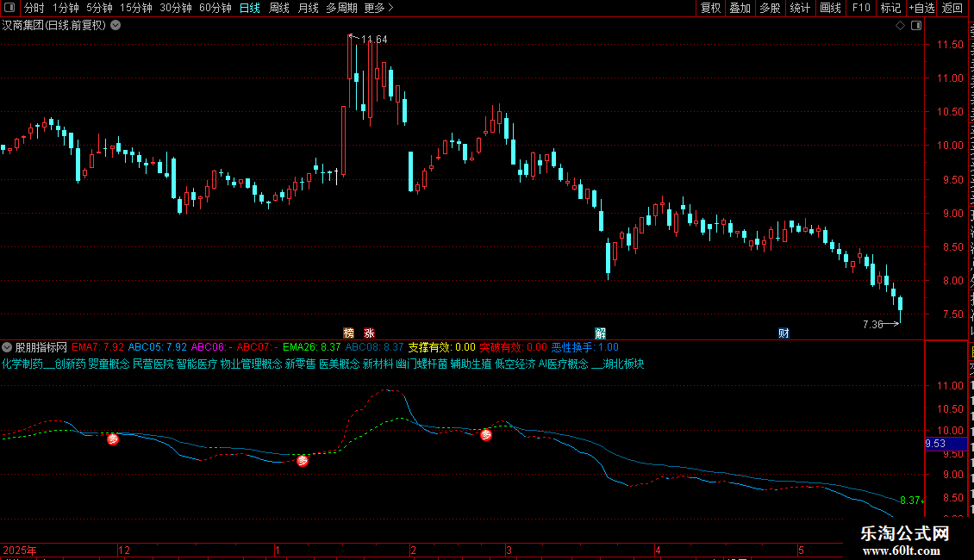Click the 多 signal marker in late February
The image size is (974, 560).
point(486,435)
